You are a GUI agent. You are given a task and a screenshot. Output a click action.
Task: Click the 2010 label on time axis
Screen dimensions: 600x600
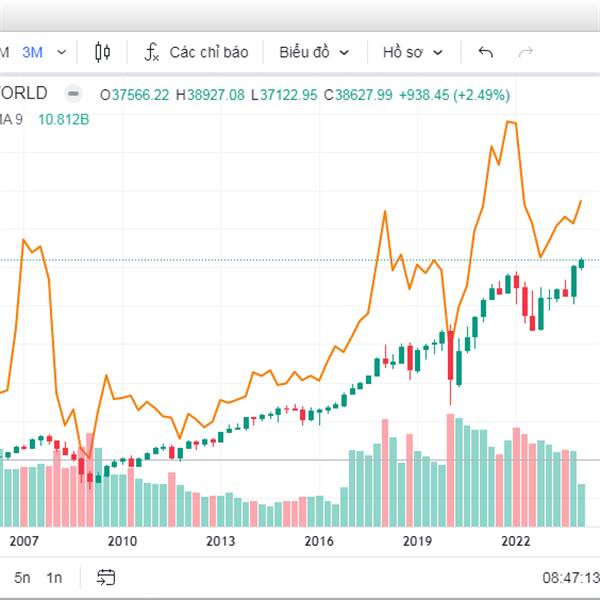point(122,541)
